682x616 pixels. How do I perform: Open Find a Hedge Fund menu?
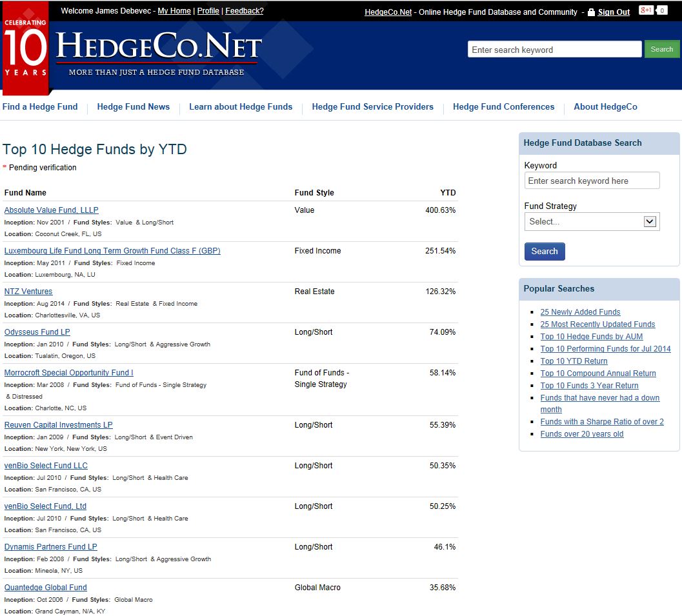pyautogui.click(x=40, y=107)
